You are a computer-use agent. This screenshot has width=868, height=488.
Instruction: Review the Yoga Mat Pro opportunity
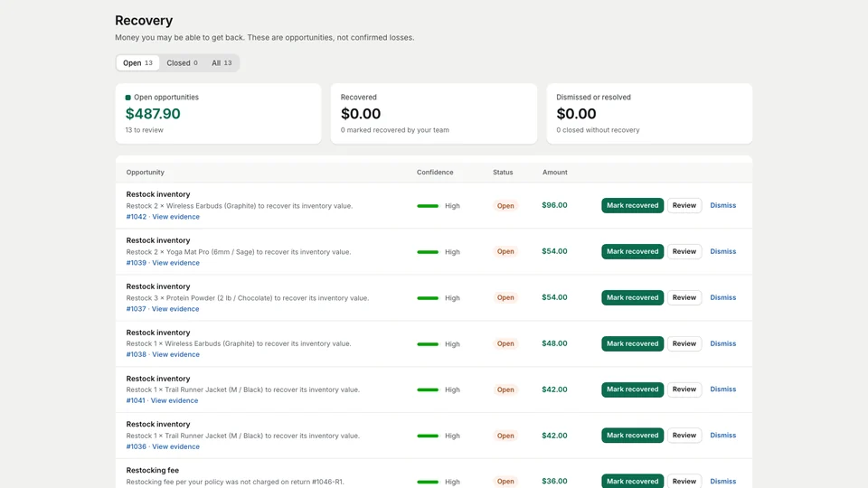pyautogui.click(x=684, y=251)
